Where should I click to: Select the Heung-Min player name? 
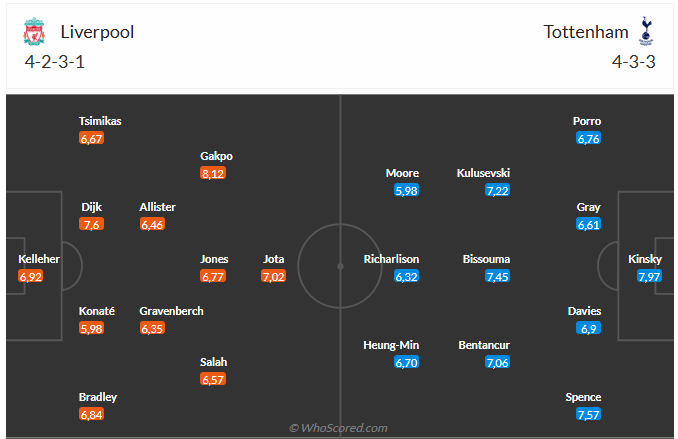coord(391,345)
